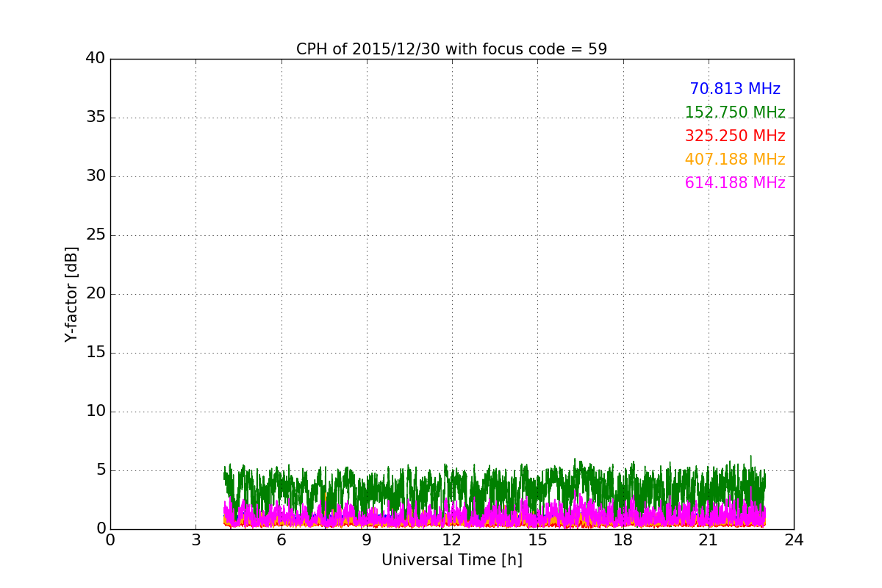Select the 70.813 MHz legend label

click(x=735, y=89)
